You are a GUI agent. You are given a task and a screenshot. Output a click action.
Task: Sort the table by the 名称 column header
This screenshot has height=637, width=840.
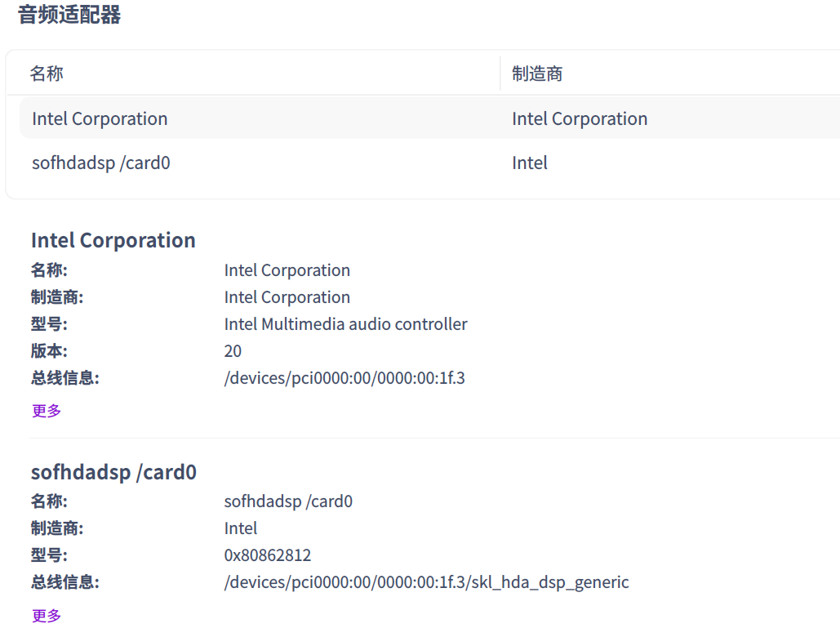click(47, 73)
